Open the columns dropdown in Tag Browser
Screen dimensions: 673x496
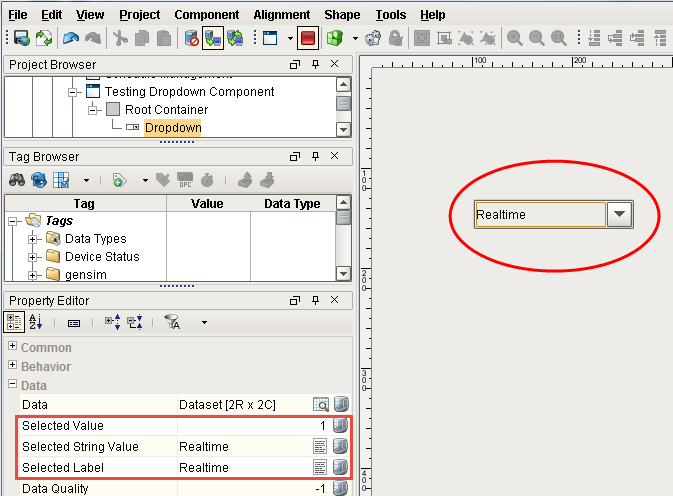click(86, 180)
